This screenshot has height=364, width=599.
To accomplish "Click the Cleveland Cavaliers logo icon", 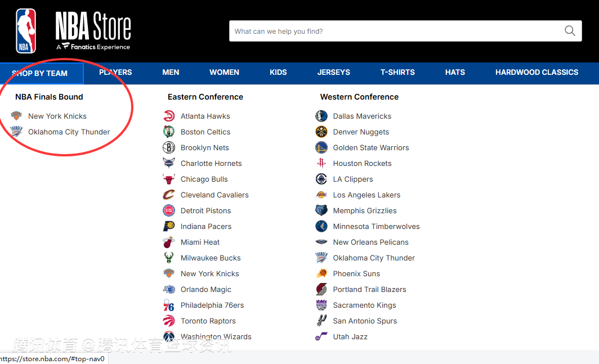I will coord(169,195).
